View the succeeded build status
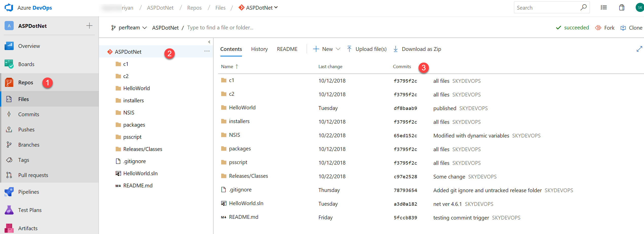Viewport: 644px width, 234px height. pyautogui.click(x=572, y=28)
